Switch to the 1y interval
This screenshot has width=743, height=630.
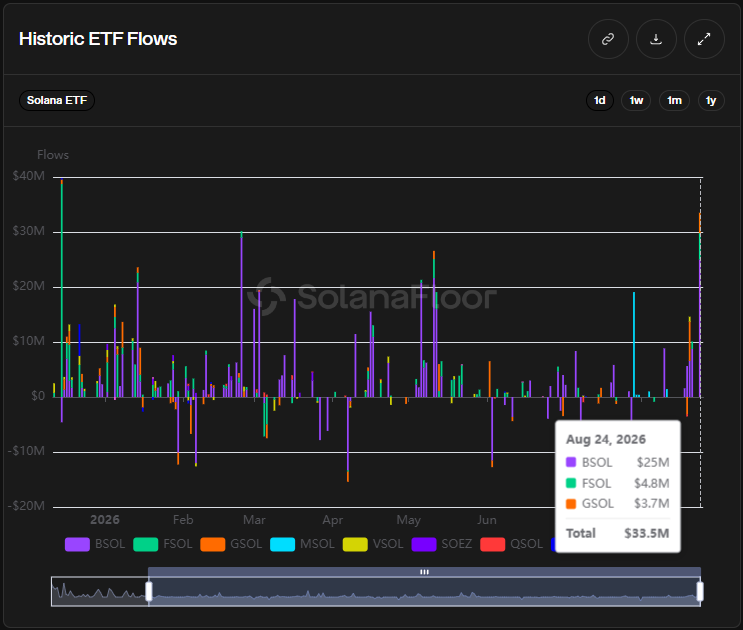711,100
